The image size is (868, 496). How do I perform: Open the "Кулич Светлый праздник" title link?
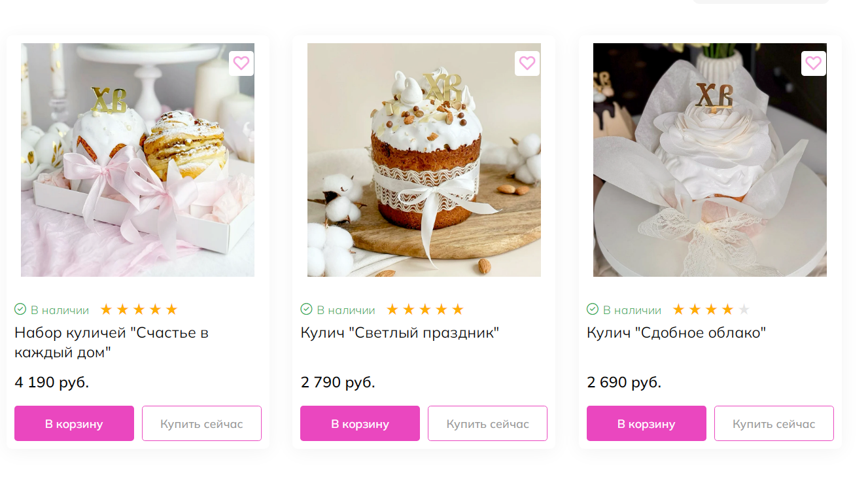pos(400,332)
